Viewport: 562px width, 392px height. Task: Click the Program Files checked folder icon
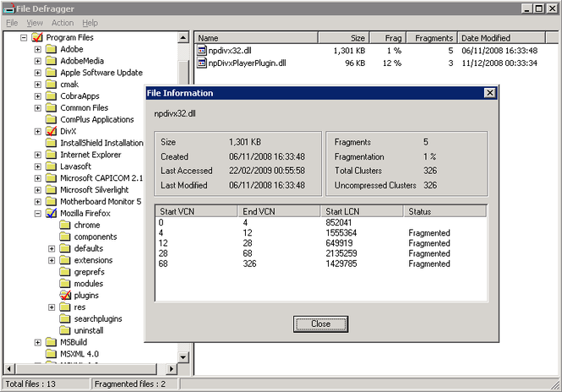37,37
